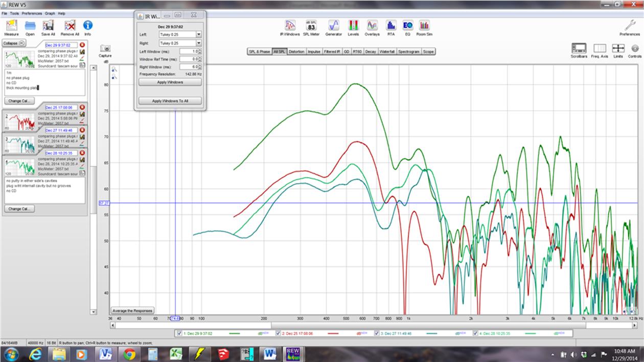Open the Tools menu

(x=14, y=13)
